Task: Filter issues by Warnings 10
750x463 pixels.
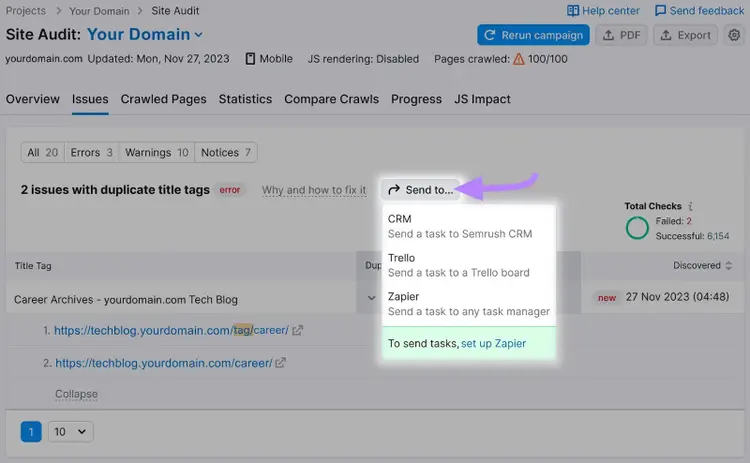Action: point(156,152)
